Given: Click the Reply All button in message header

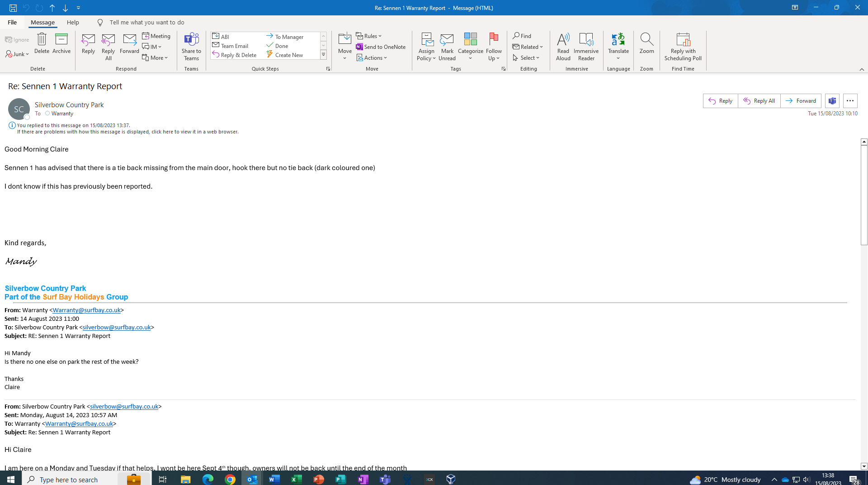Looking at the screenshot, I should click(x=759, y=101).
